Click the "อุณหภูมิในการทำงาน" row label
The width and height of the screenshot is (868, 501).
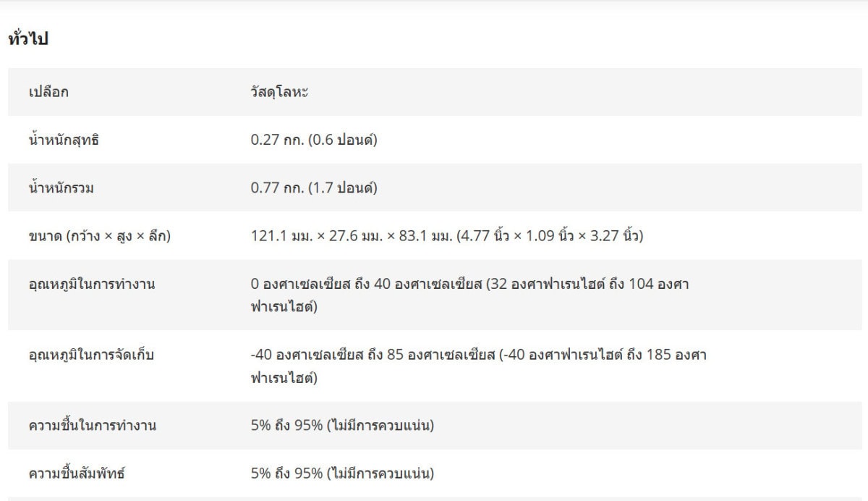(x=92, y=284)
